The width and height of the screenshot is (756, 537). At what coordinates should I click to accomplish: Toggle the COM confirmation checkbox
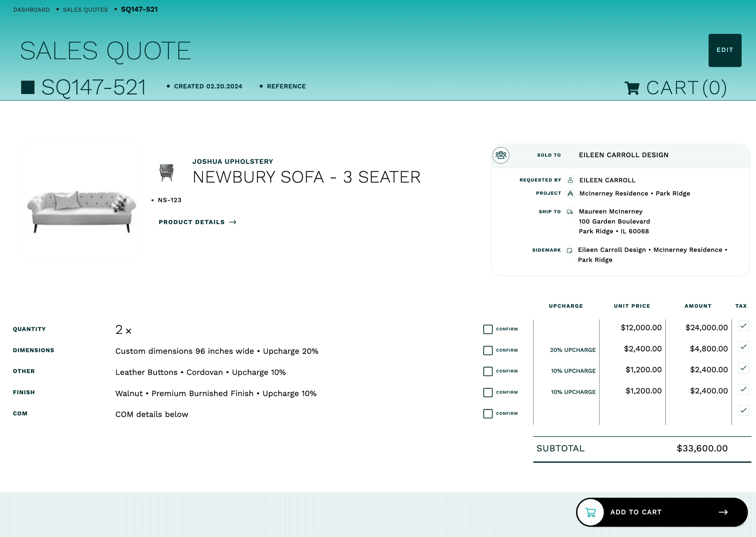(x=488, y=414)
